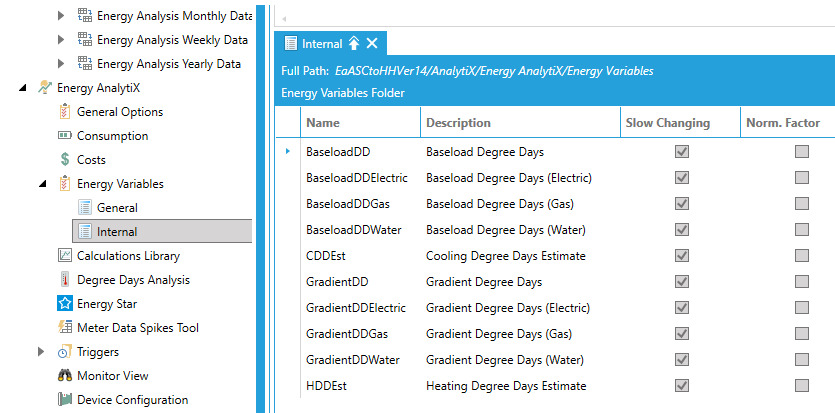Select the Calculations Library icon
835x413 pixels.
point(65,256)
